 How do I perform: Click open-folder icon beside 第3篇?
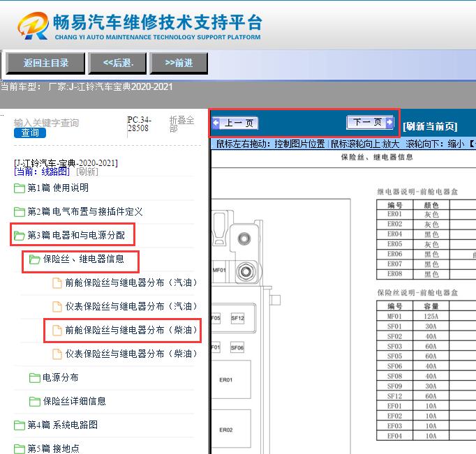(20, 236)
